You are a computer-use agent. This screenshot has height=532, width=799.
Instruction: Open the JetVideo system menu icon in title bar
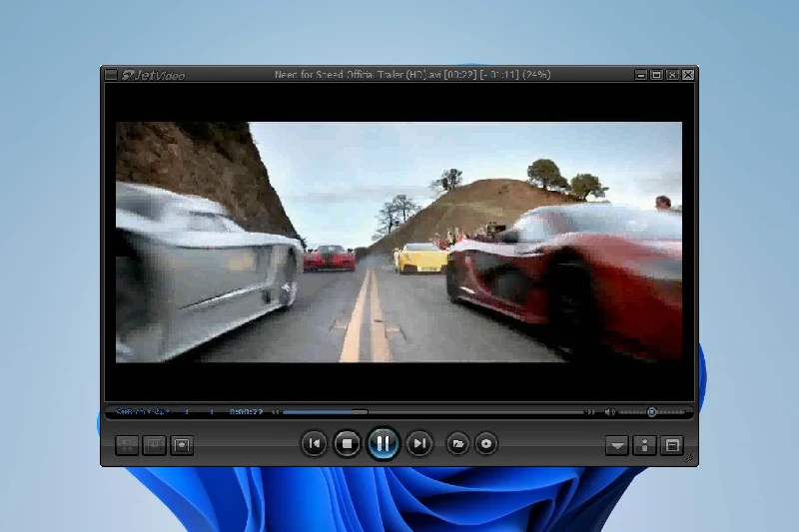111,75
